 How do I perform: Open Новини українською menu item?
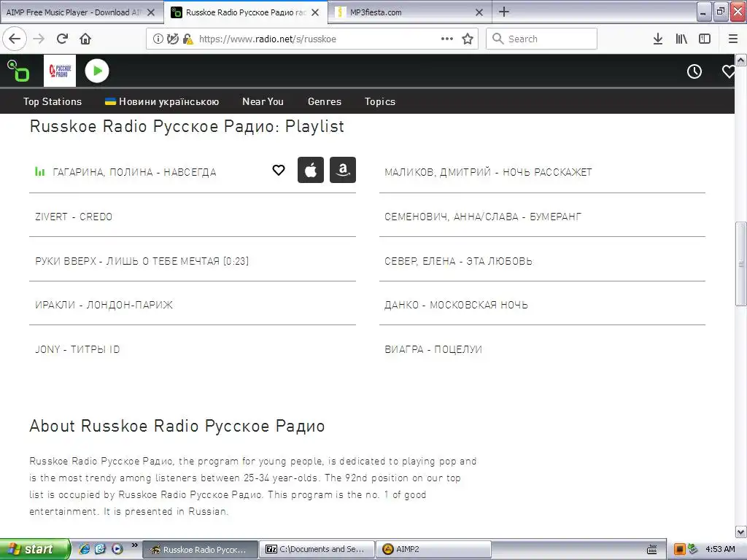pos(162,101)
